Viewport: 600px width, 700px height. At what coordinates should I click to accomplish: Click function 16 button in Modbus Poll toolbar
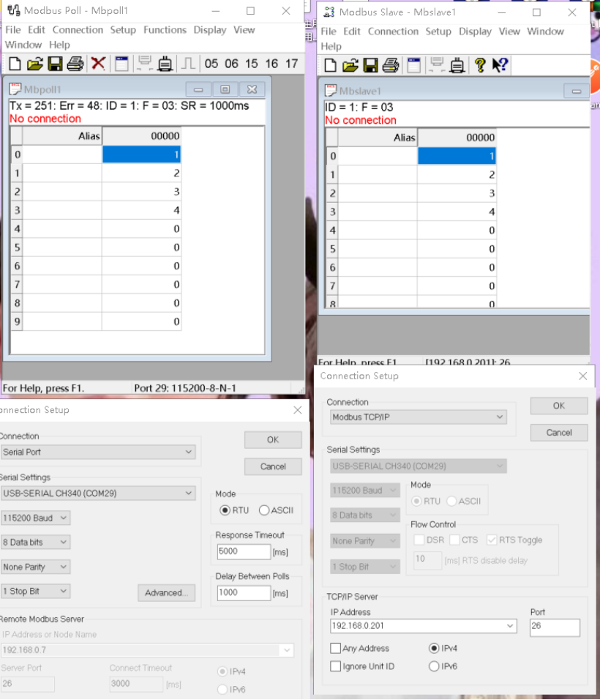[x=271, y=64]
